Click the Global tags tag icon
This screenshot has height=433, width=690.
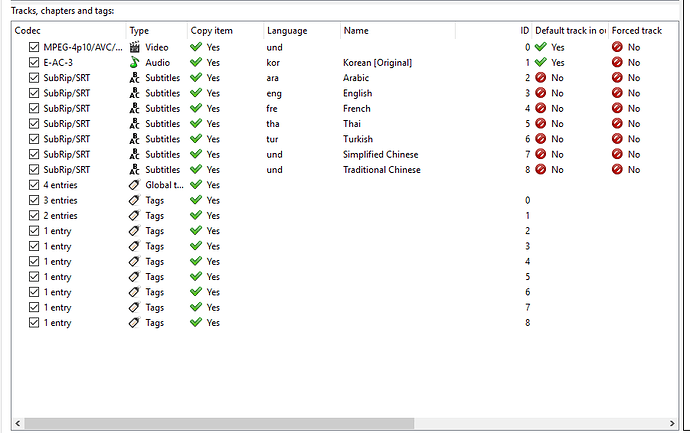click(135, 185)
